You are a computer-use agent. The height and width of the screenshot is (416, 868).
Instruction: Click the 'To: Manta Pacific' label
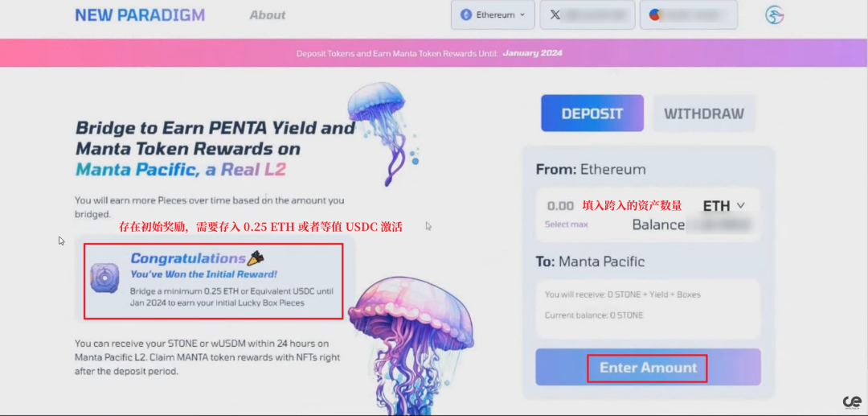[x=590, y=262]
